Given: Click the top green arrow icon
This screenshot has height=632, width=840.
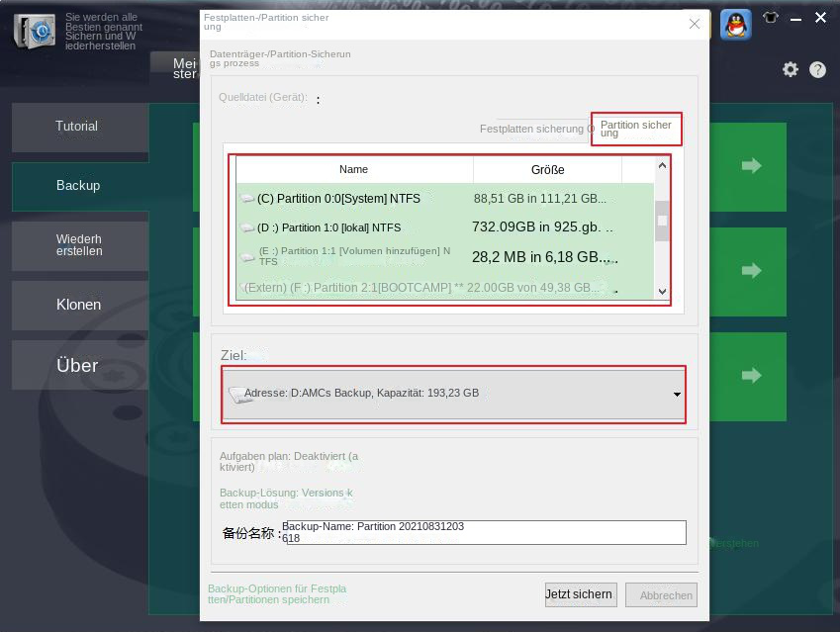Looking at the screenshot, I should tap(752, 166).
